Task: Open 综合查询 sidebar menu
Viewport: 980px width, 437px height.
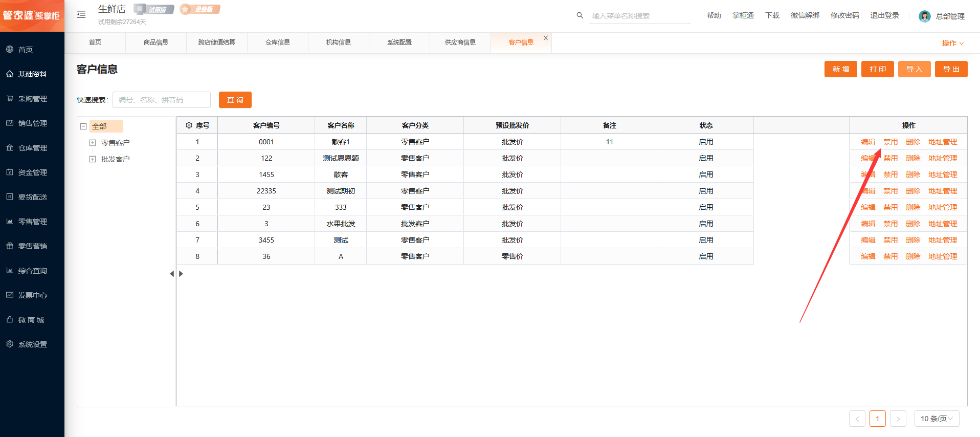Action: 32,271
